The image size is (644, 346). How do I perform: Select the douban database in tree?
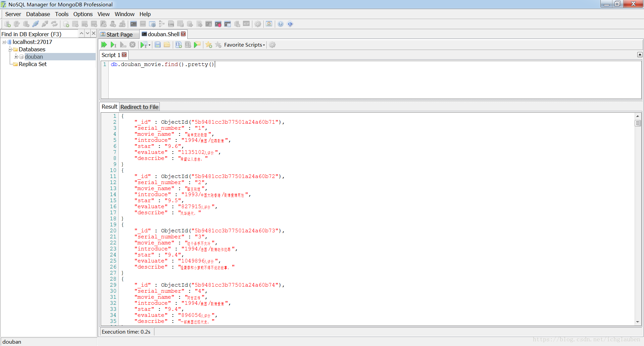(34, 57)
